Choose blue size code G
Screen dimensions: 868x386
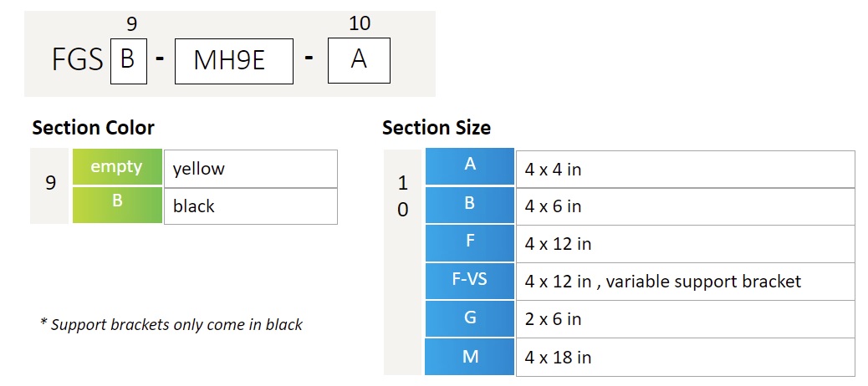click(469, 318)
